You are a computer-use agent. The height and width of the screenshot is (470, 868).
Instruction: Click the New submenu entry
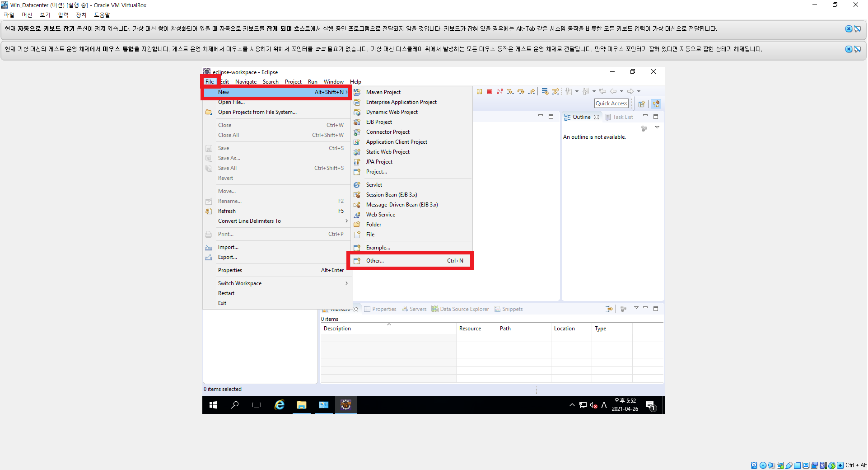point(276,92)
